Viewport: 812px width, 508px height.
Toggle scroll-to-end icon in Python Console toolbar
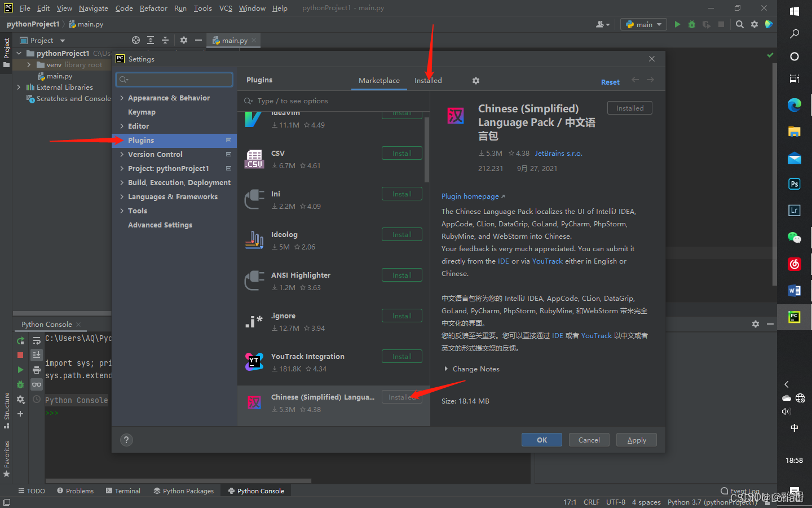point(37,355)
